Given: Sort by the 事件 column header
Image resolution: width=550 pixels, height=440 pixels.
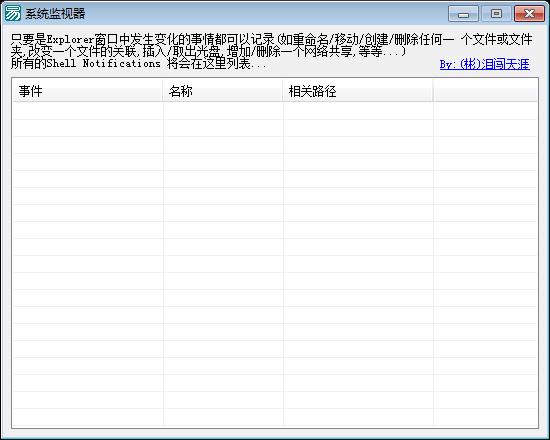Looking at the screenshot, I should [88, 91].
